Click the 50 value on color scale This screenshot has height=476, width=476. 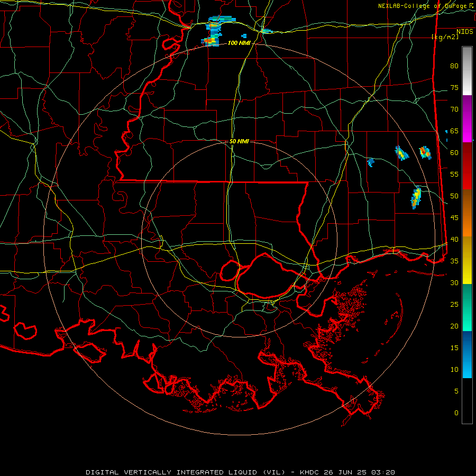point(454,196)
